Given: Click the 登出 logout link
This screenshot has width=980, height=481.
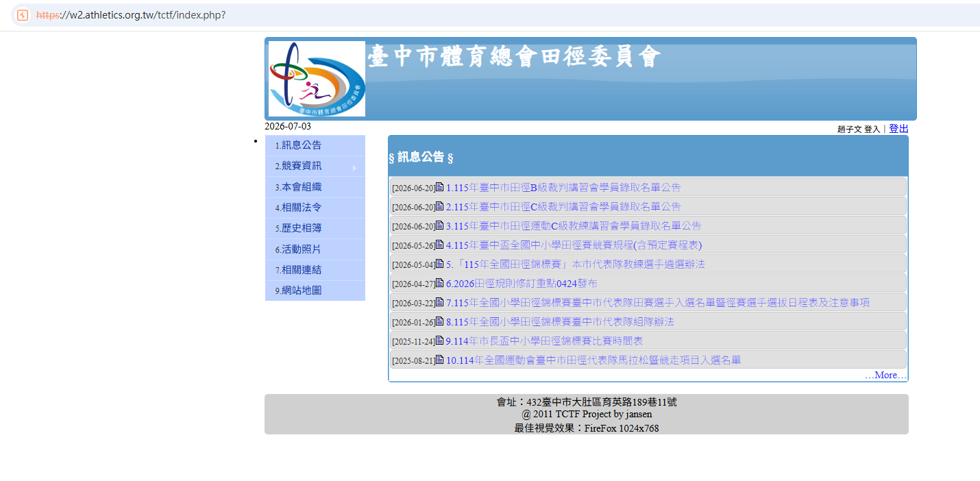Looking at the screenshot, I should coord(898,129).
